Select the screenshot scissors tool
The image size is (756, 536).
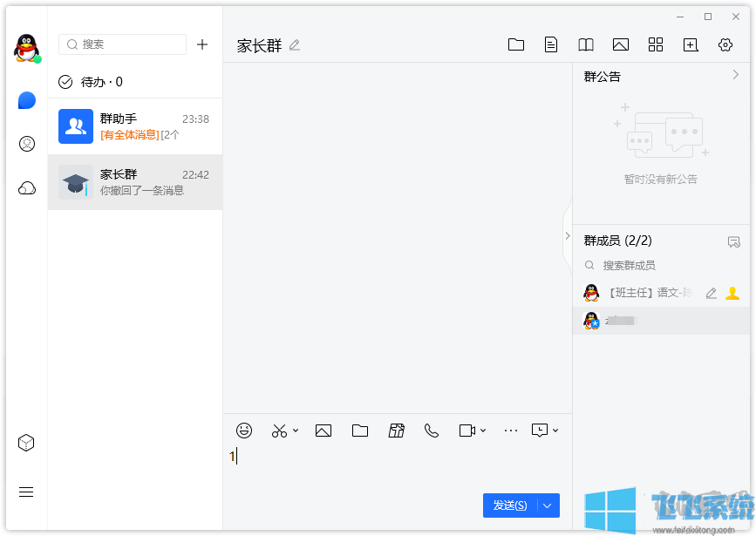point(277,430)
